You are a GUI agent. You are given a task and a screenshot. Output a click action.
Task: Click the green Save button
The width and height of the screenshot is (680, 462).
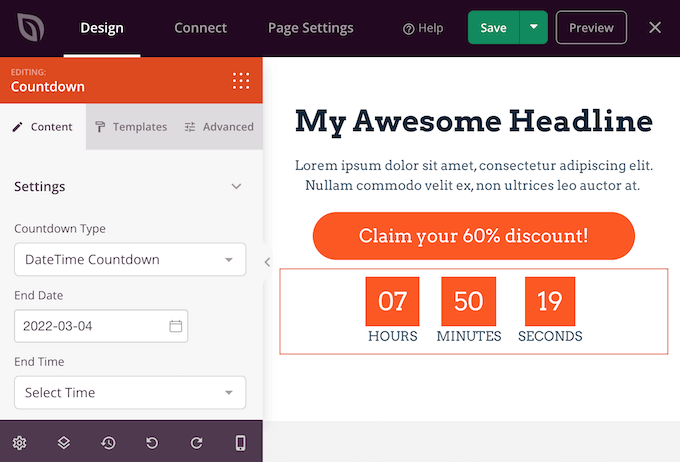click(493, 28)
